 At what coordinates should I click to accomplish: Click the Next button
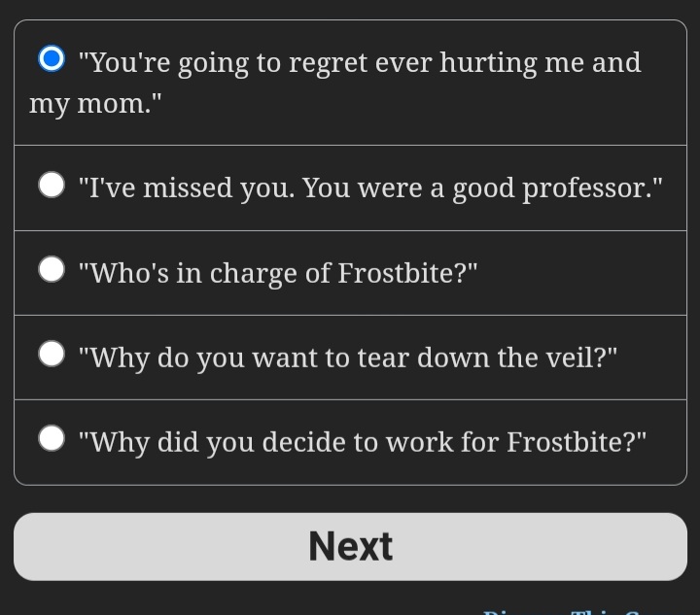coord(350,547)
